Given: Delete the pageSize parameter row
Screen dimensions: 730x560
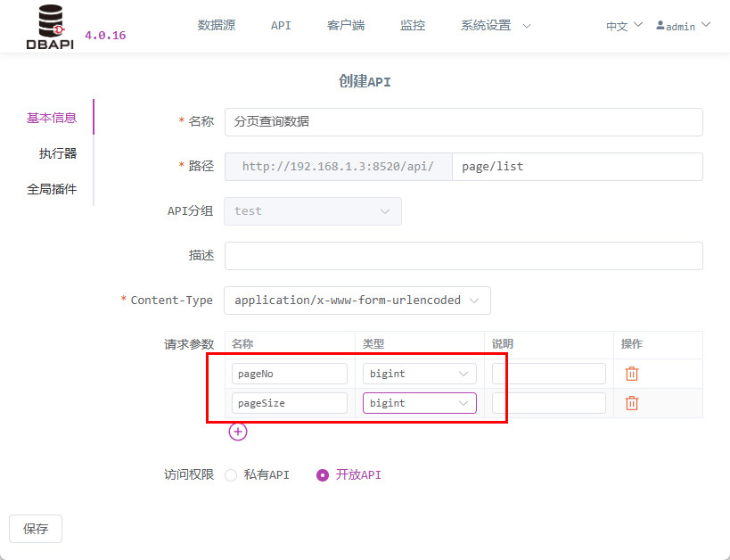Looking at the screenshot, I should [631, 403].
